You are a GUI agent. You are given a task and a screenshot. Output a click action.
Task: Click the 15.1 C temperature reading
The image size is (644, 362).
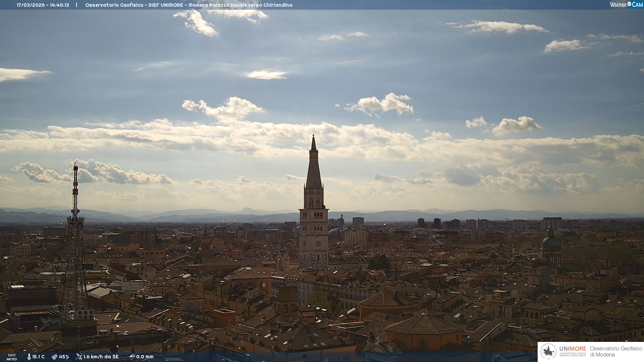39,357
